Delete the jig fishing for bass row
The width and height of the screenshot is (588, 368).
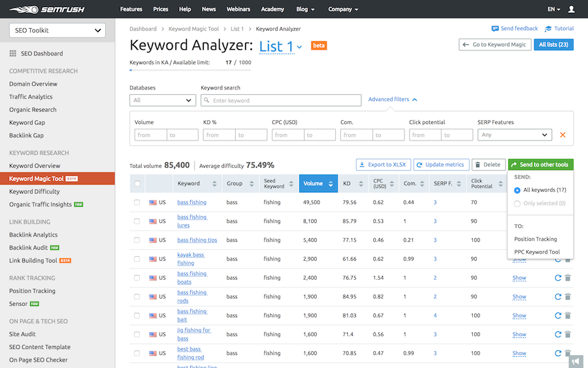click(x=568, y=334)
